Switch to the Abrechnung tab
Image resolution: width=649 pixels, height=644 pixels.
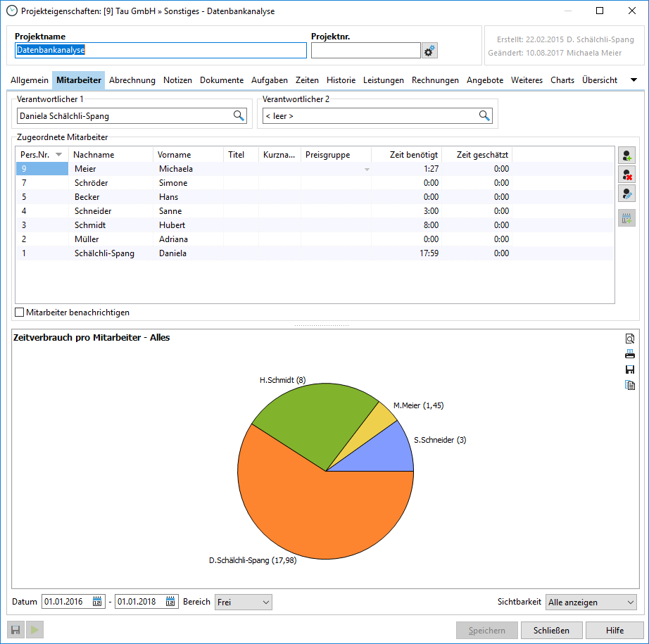[x=132, y=80]
